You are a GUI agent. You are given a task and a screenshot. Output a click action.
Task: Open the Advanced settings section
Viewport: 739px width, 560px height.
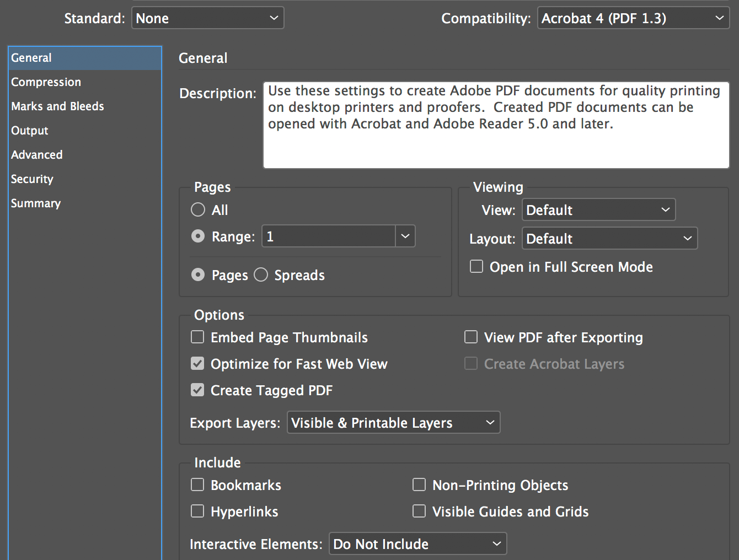85,155
